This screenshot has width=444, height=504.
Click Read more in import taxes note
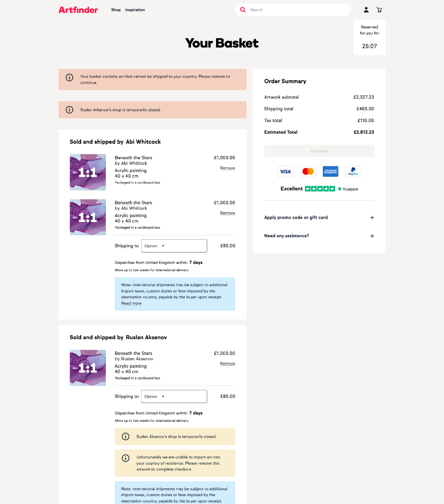point(131,304)
